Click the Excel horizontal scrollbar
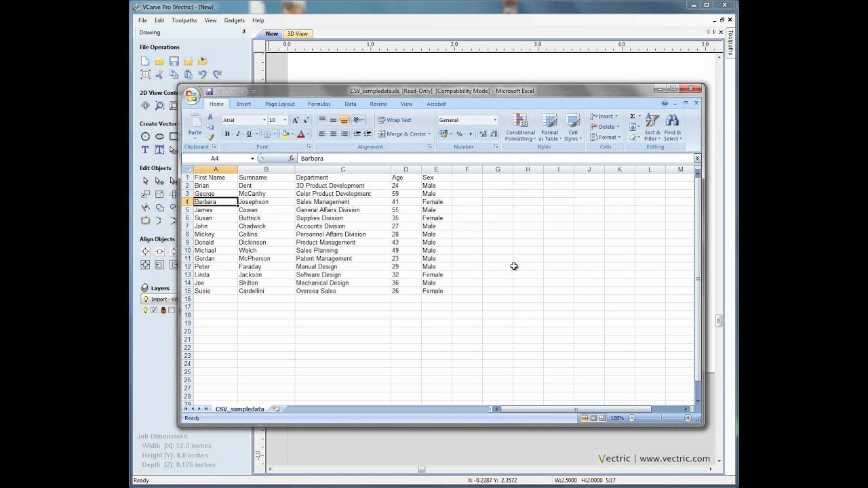 (x=576, y=409)
